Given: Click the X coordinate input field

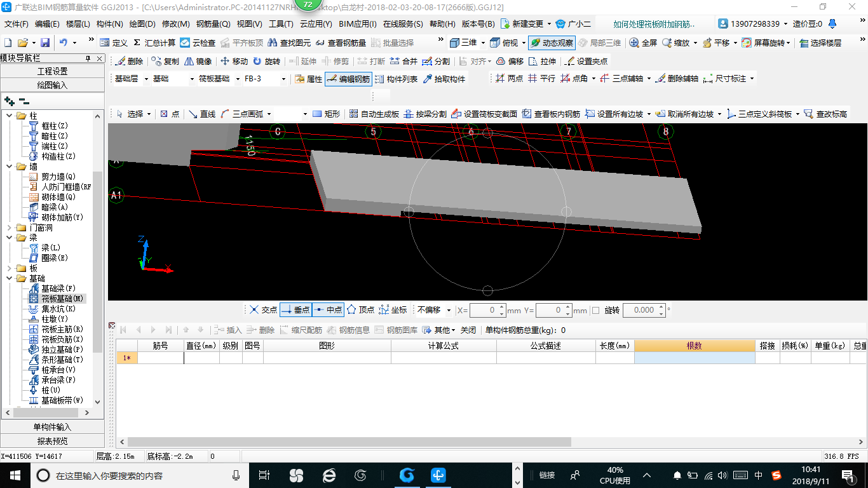Looking at the screenshot, I should (487, 310).
